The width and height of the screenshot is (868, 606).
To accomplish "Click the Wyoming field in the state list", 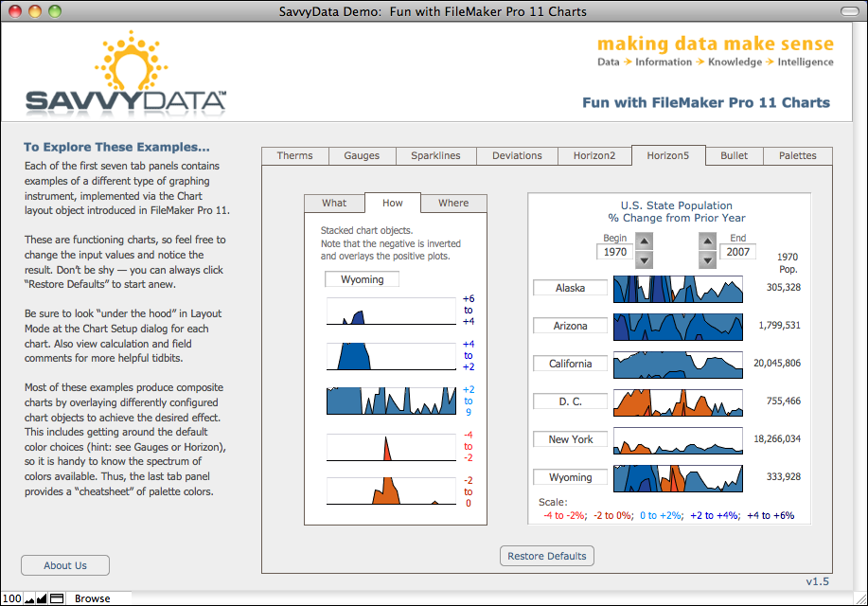I will 570,477.
